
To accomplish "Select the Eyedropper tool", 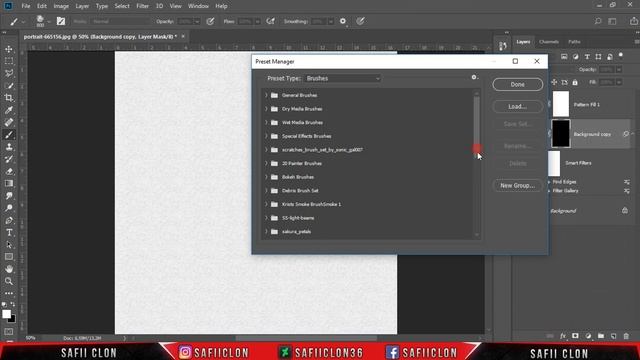I will pos(9,110).
